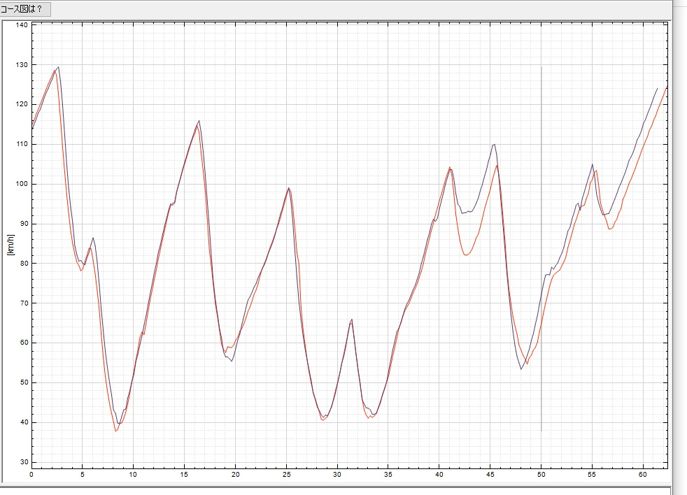Viewport: 687px width, 495px height.
Task: Click the vertical gray cursor line at 50
Action: [541, 250]
